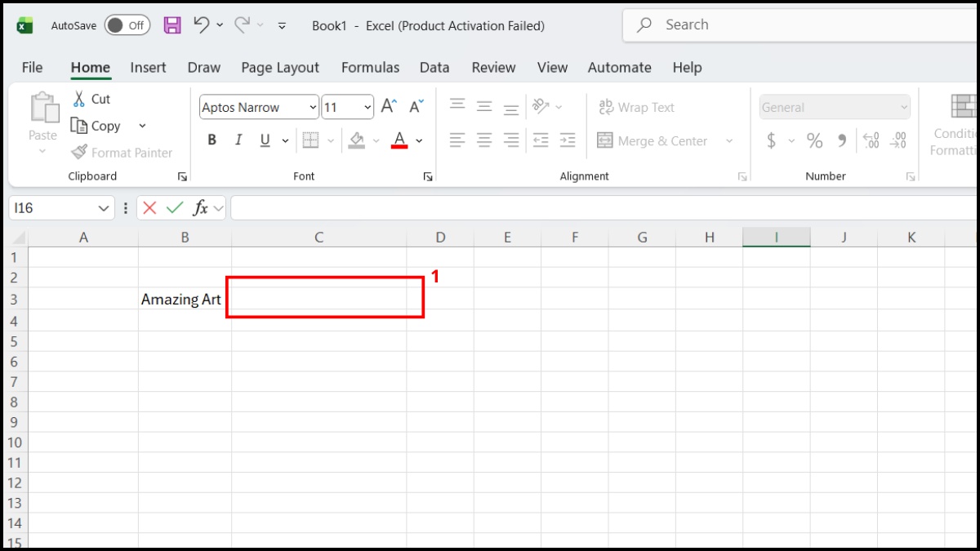Toggle underline on selected cell
This screenshot has height=551, width=980.
265,140
